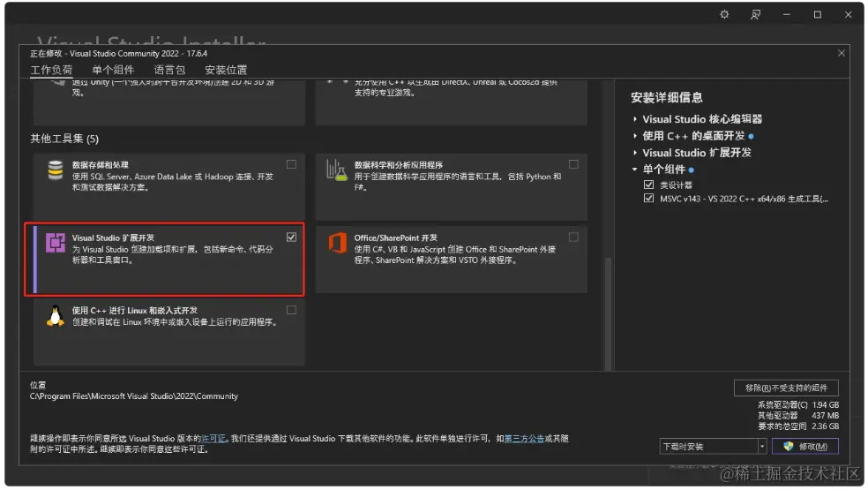This screenshot has width=868, height=490.
Task: Click the data science flask icon
Action: [337, 170]
